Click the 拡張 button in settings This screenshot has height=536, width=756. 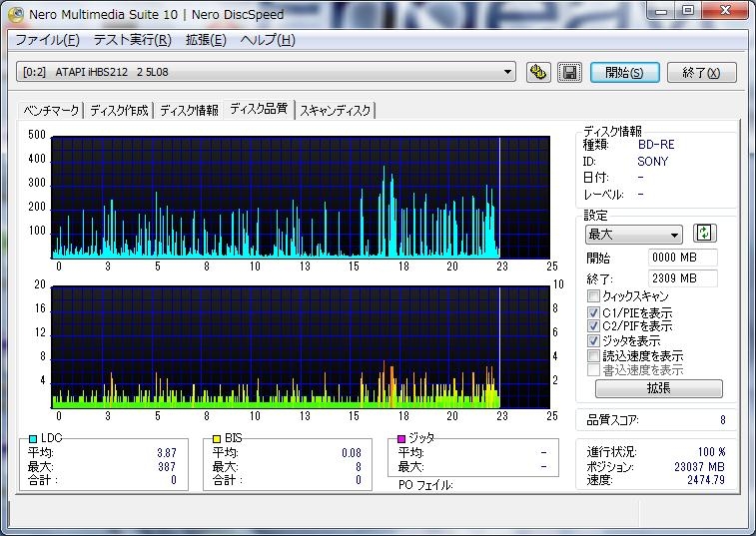(658, 388)
